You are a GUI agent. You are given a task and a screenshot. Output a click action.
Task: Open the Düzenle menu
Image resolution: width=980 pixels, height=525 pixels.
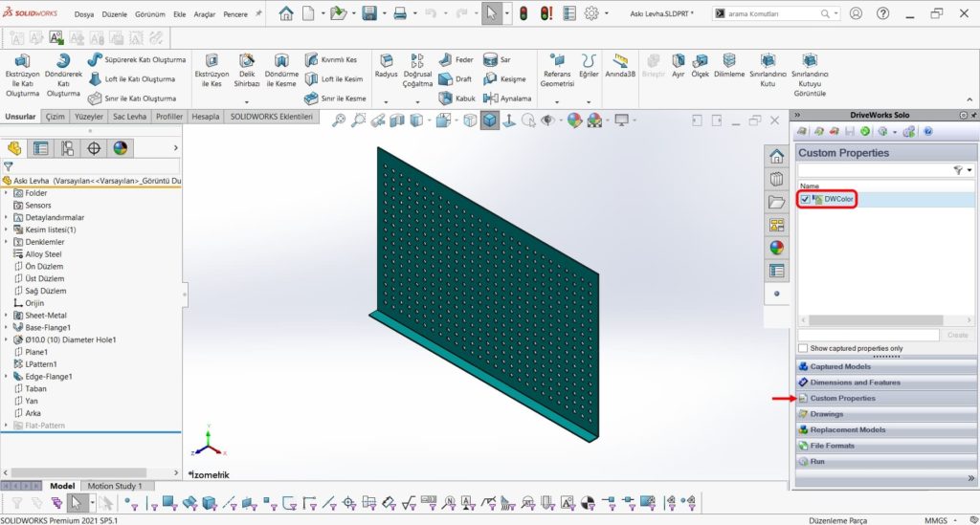pos(115,14)
